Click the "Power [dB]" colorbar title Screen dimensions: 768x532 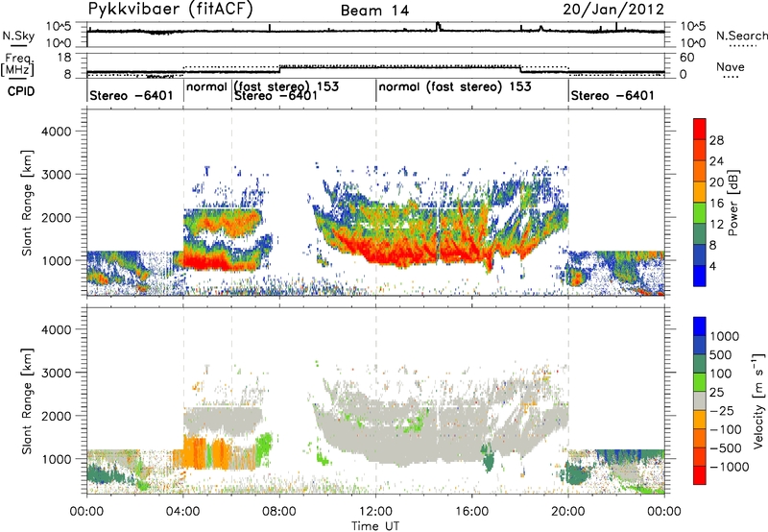point(732,203)
